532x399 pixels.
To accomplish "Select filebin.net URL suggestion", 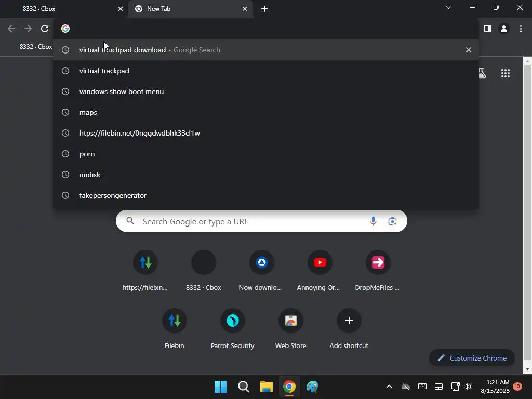I will [x=265, y=133].
